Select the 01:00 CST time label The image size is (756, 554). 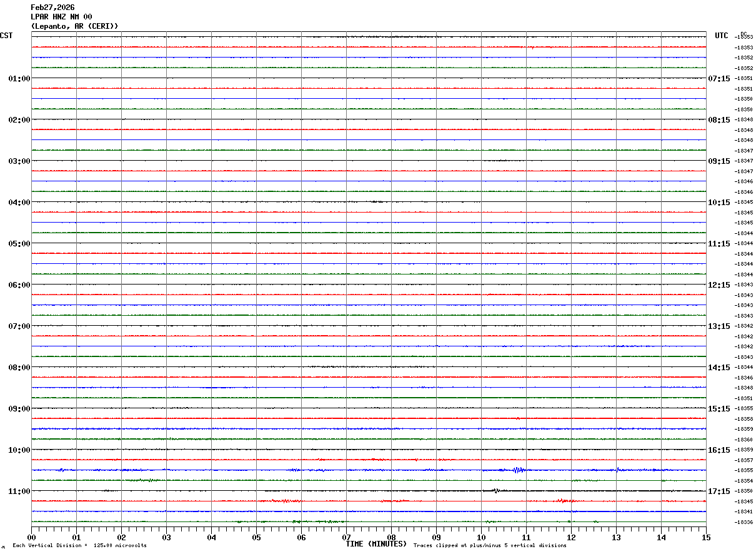[x=19, y=79]
